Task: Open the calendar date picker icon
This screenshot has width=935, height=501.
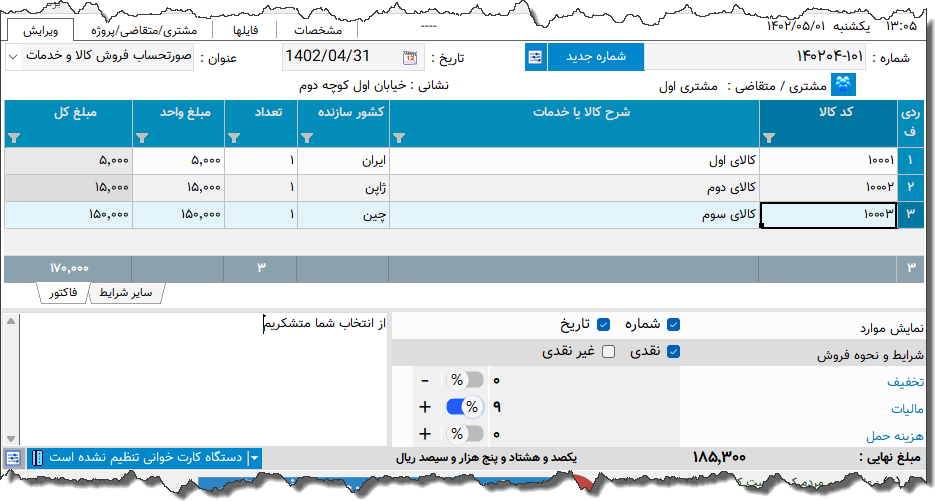Action: [x=410, y=58]
